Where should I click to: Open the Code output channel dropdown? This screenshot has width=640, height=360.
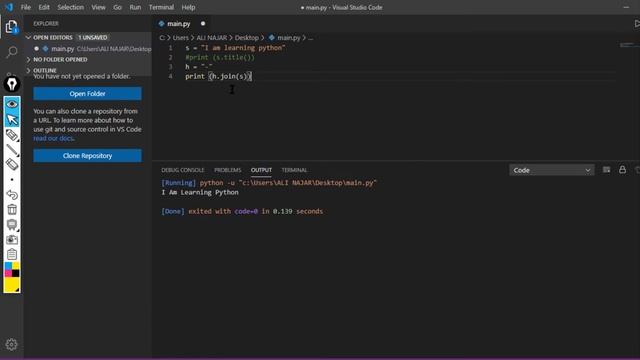[551, 170]
